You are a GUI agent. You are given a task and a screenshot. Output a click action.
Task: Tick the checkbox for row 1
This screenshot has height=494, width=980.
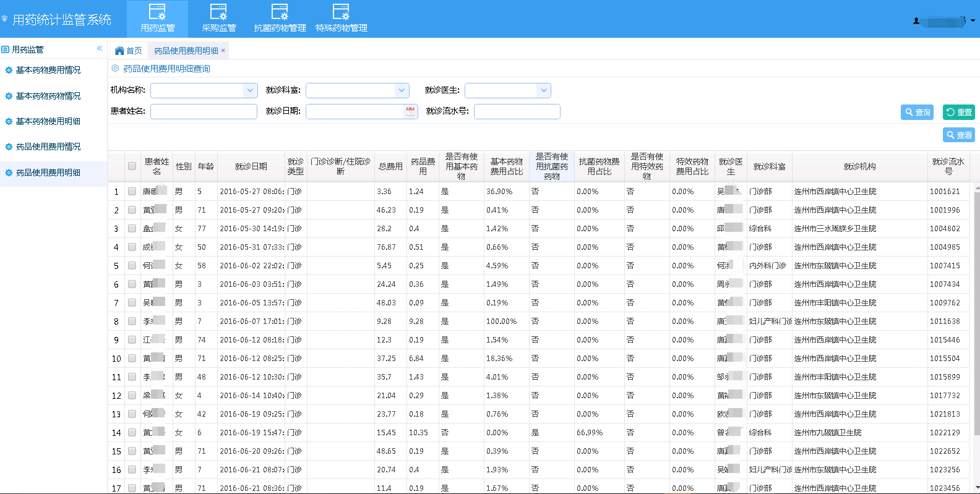pos(132,192)
